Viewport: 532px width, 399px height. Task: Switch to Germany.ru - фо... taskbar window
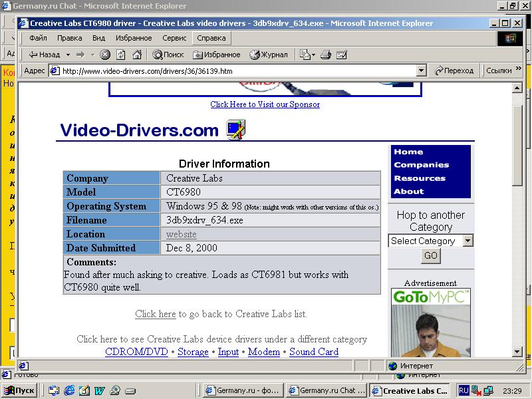point(243,390)
